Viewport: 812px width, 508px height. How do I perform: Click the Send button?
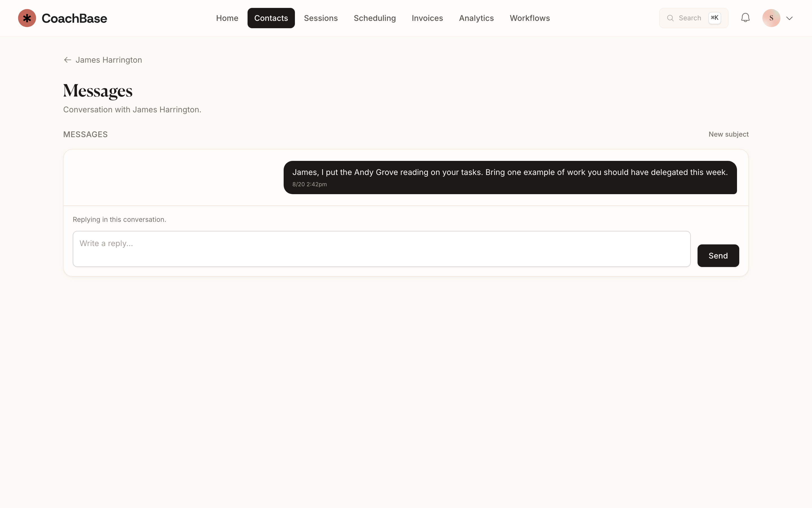coord(718,256)
